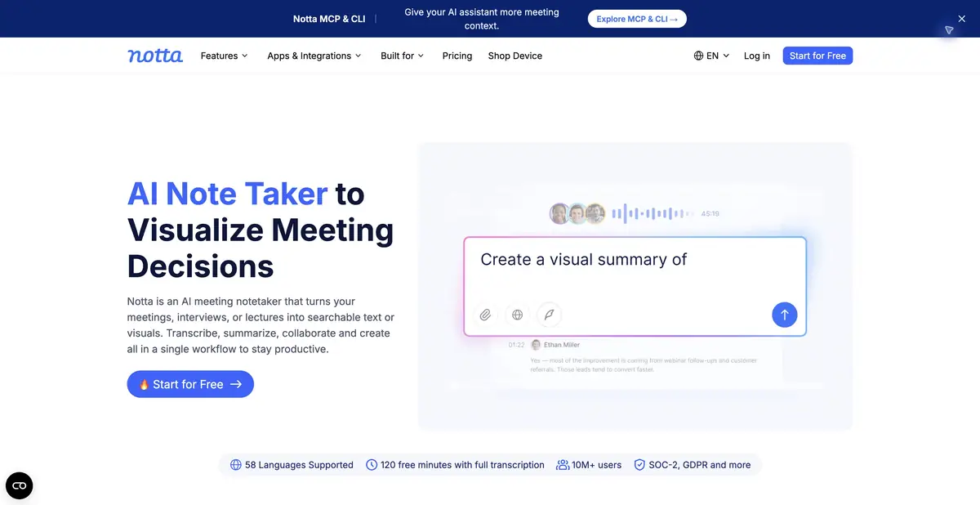Click the paragraph starting "Notta is an AI meeting notetaker"

point(259,325)
